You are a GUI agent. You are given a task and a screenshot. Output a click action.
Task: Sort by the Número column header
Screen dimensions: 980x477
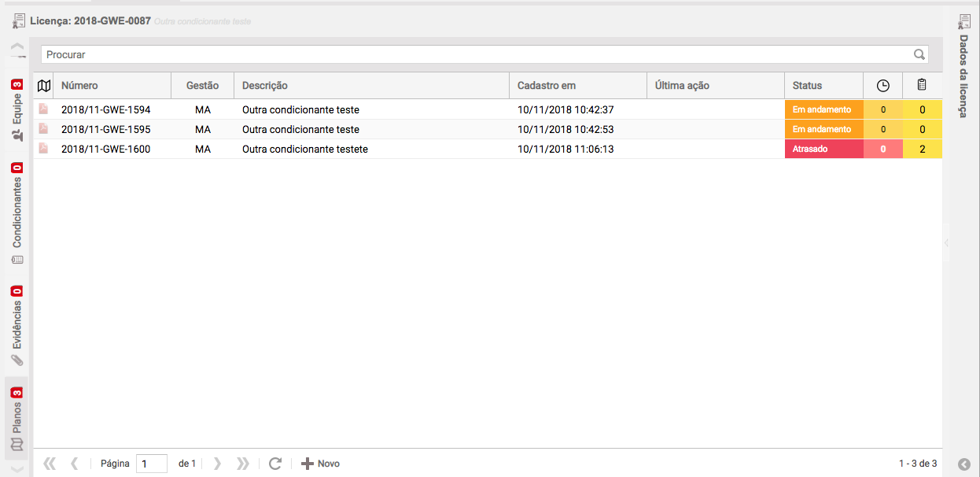pyautogui.click(x=112, y=86)
